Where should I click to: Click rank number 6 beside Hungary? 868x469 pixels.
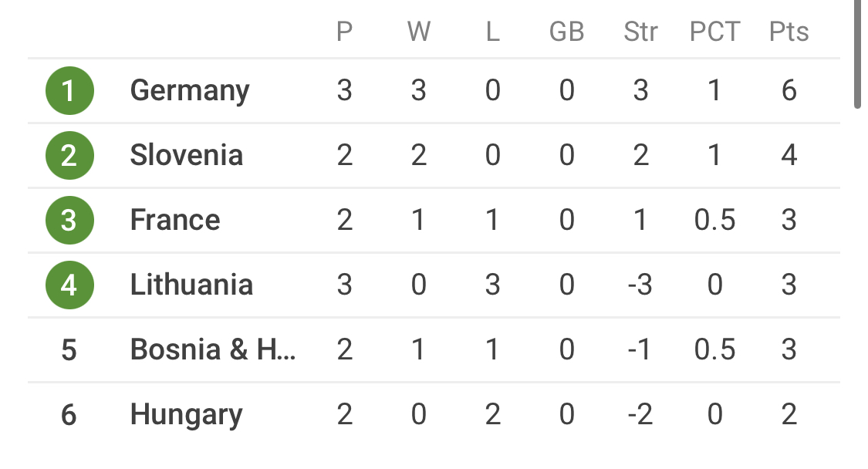pos(69,415)
